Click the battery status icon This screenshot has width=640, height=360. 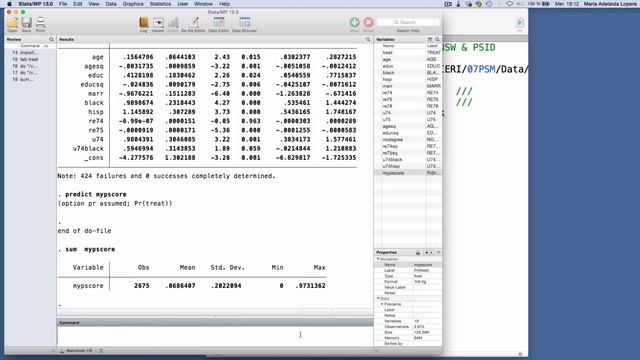pos(545,4)
